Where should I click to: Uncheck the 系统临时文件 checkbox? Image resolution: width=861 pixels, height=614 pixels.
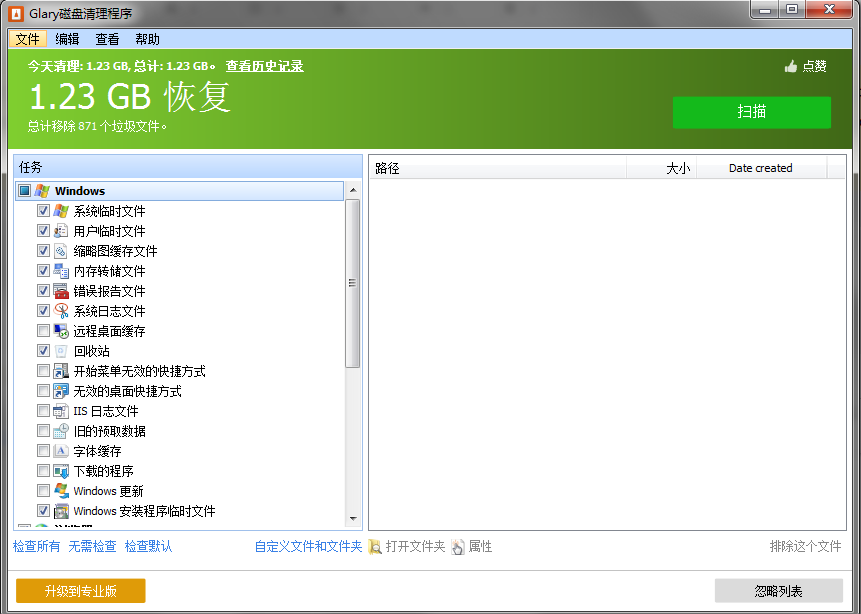[43, 210]
